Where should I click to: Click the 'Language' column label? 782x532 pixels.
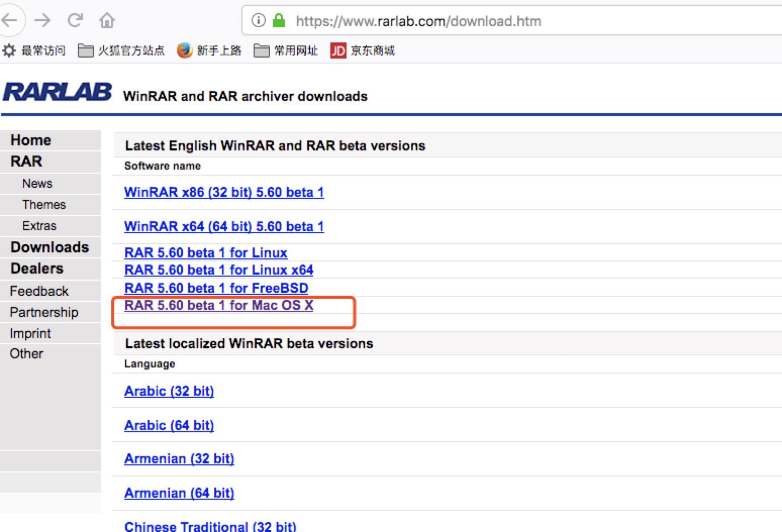click(150, 364)
